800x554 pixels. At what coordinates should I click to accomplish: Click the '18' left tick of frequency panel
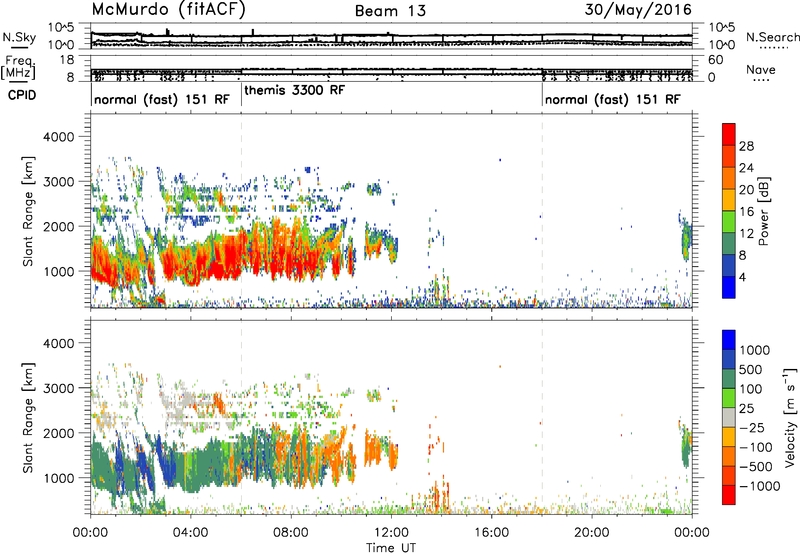click(67, 60)
